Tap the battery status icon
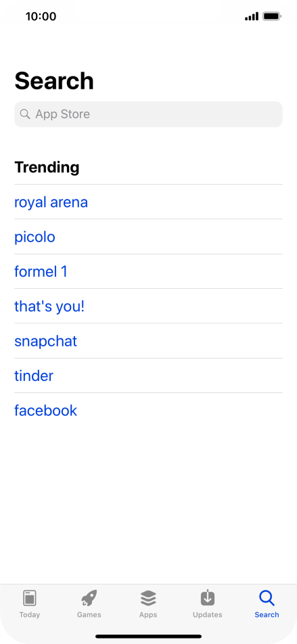Image resolution: width=297 pixels, height=644 pixels. (273, 16)
